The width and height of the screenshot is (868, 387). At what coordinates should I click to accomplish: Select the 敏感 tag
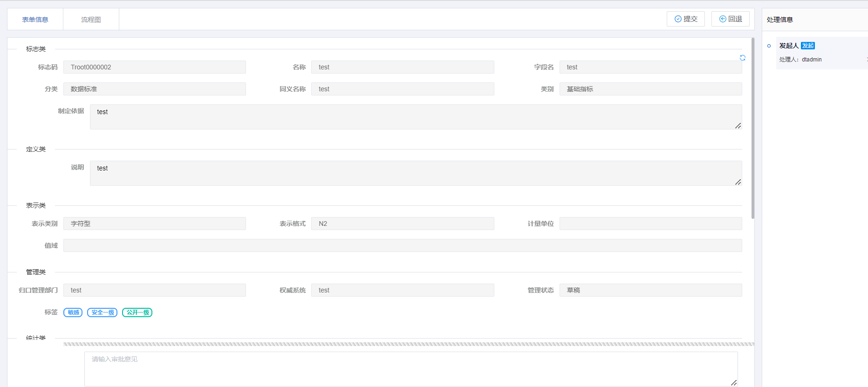point(73,312)
